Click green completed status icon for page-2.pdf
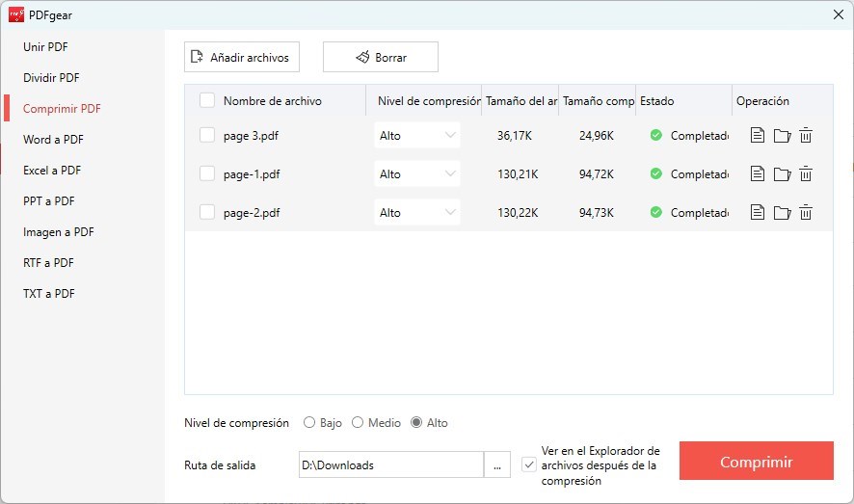This screenshot has height=504, width=854. (655, 212)
